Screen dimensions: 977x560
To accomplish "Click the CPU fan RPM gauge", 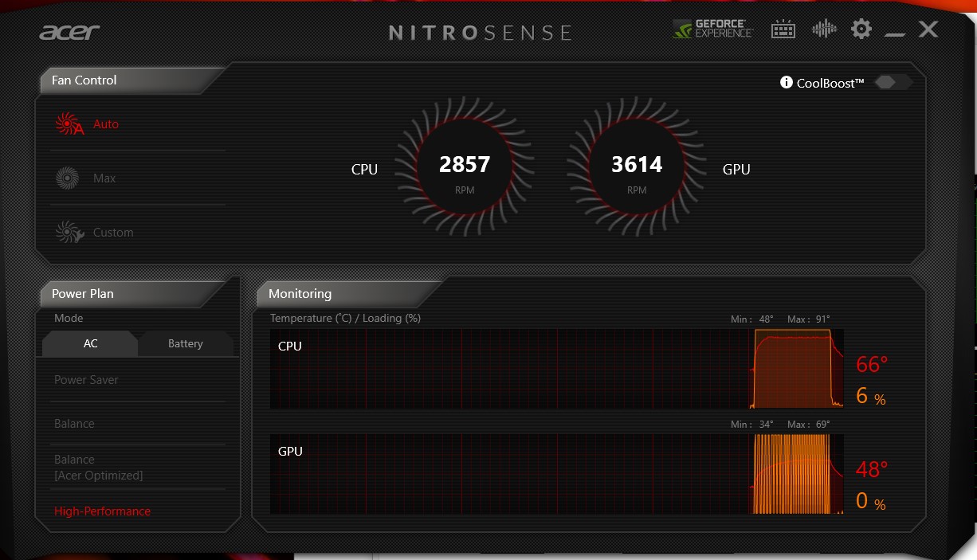I will (x=465, y=167).
